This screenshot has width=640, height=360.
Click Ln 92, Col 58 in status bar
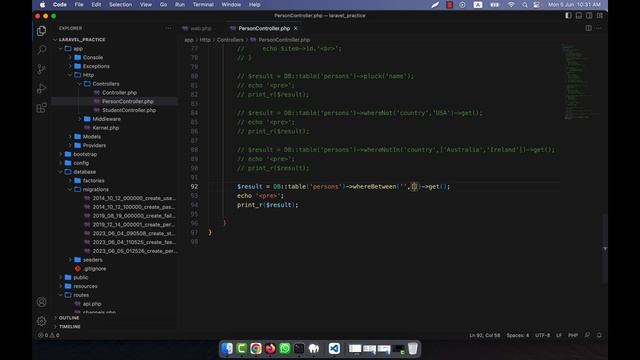click(x=484, y=335)
